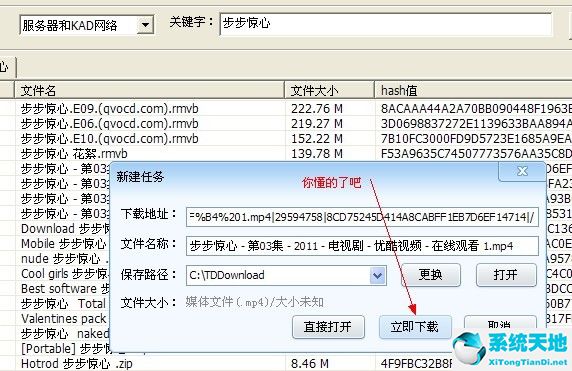Click hash starting with 7B10FC3000FD9
This screenshot has height=371, width=572.
click(x=476, y=139)
